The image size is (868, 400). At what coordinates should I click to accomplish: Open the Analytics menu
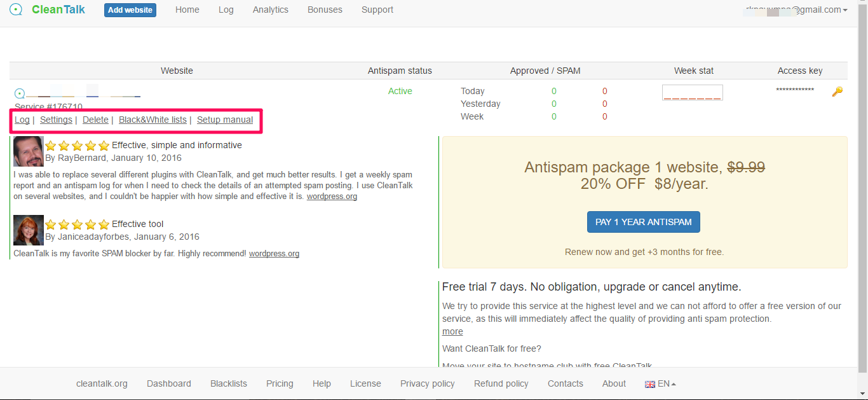pyautogui.click(x=271, y=10)
